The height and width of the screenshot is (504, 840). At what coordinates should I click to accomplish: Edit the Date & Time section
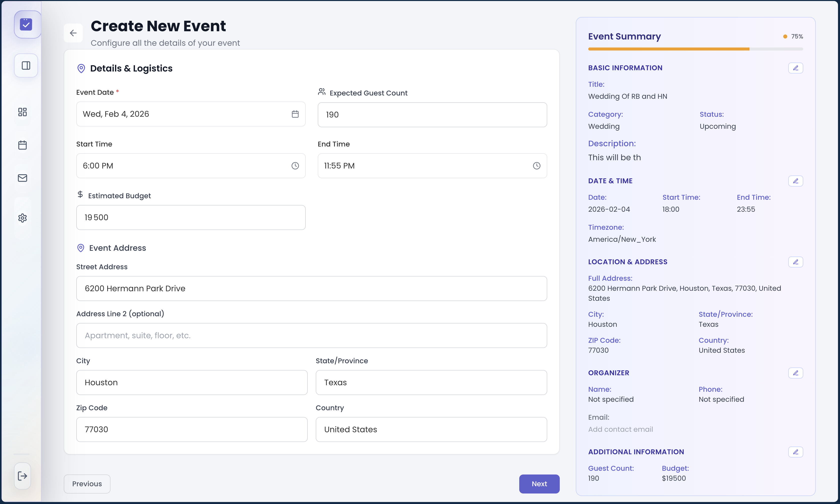[x=795, y=181]
